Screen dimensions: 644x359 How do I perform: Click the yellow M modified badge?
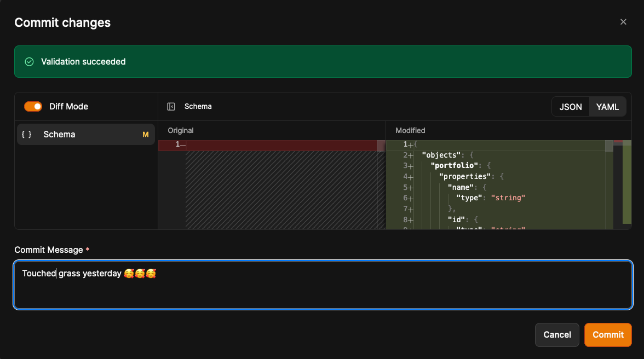tap(146, 134)
